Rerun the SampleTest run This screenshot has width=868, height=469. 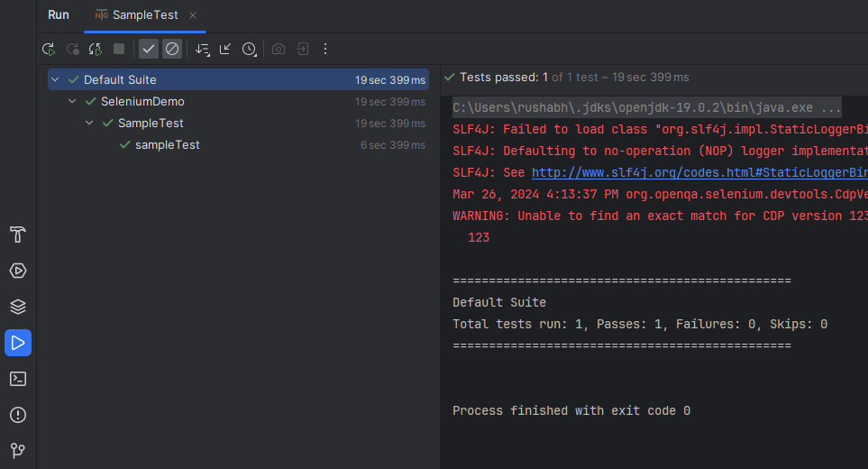49,50
